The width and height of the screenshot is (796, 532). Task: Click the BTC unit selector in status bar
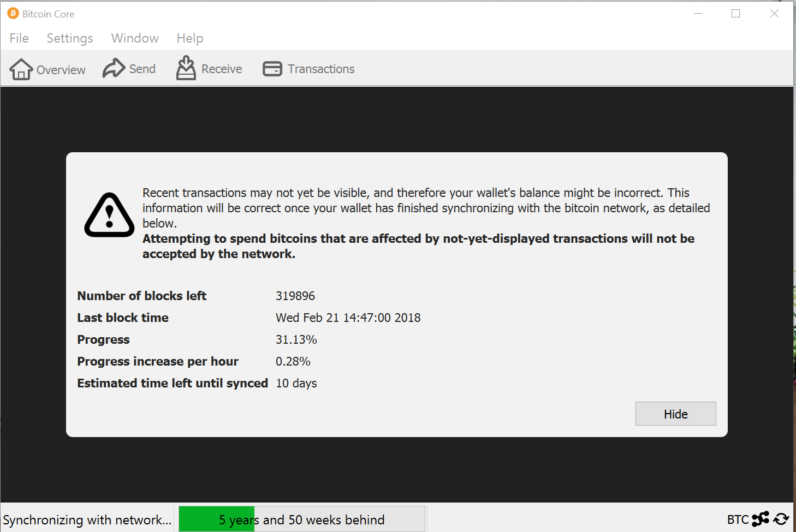tap(738, 519)
